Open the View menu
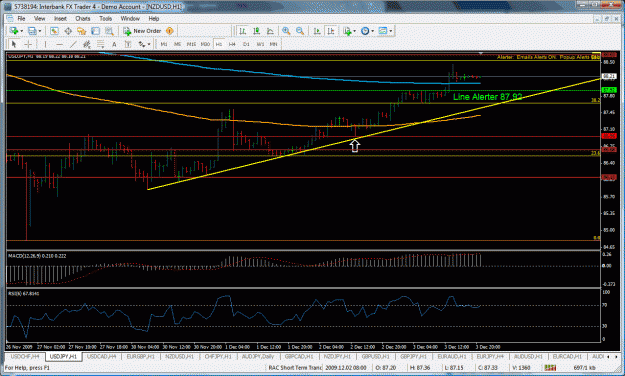The image size is (625, 376). [39, 18]
